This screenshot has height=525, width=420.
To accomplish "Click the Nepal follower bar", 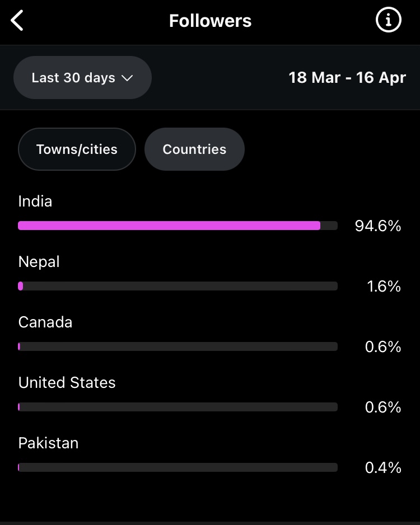I will tap(178, 286).
